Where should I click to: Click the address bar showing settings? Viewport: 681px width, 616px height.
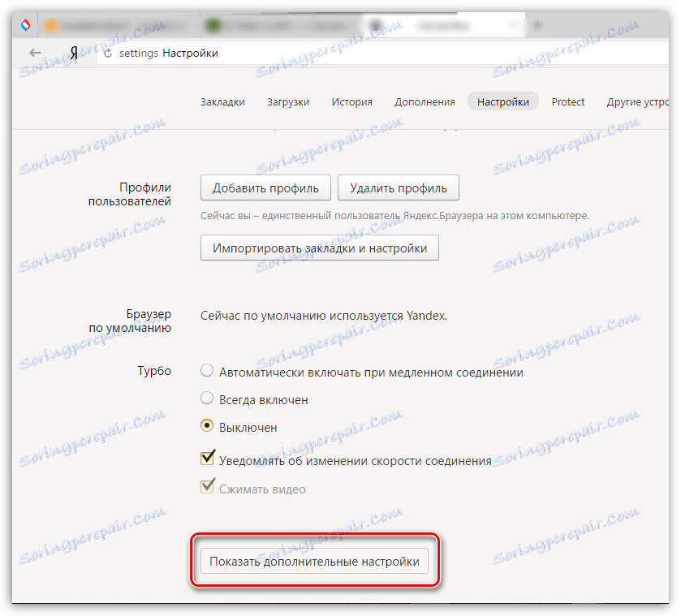point(382,53)
